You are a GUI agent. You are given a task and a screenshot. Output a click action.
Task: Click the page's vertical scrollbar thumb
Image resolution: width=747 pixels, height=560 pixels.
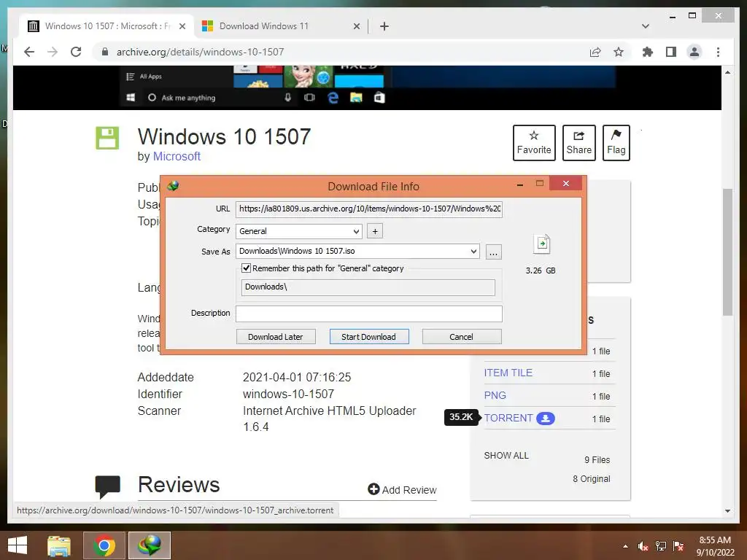click(x=727, y=252)
